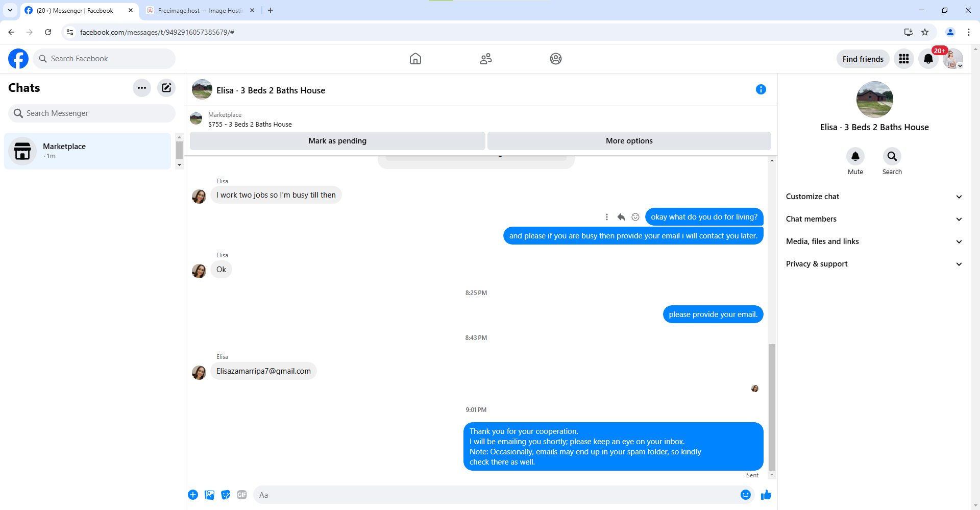Viewport: 980px width, 510px height.
Task: Click the chat list scrollbar down arrow
Action: (179, 165)
